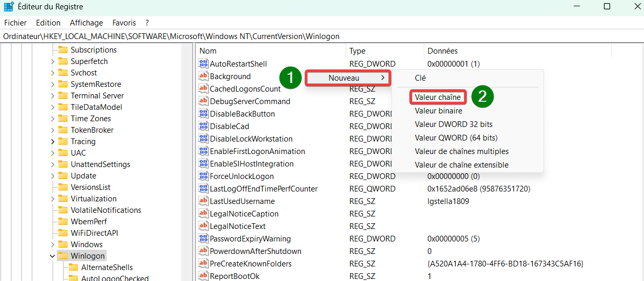Click the DisableLockWorkstation DWORD icon
This screenshot has width=644, height=281.
(x=204, y=139)
